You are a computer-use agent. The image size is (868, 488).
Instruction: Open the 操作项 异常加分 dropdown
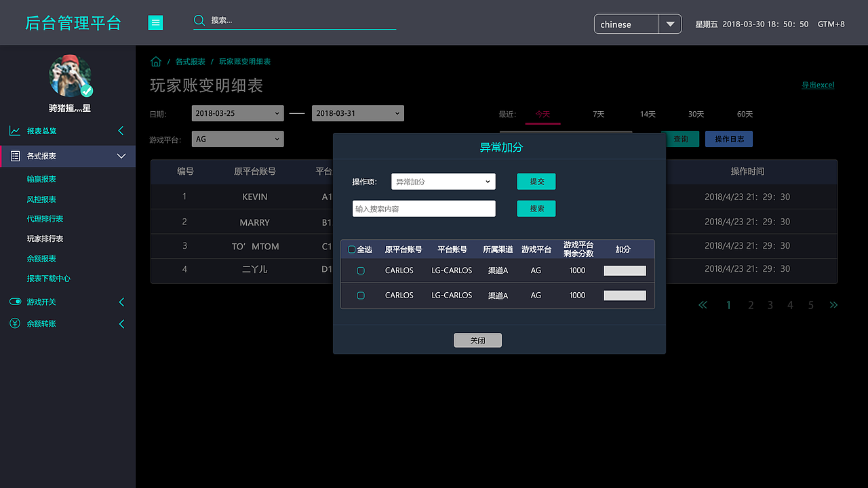[487, 182]
